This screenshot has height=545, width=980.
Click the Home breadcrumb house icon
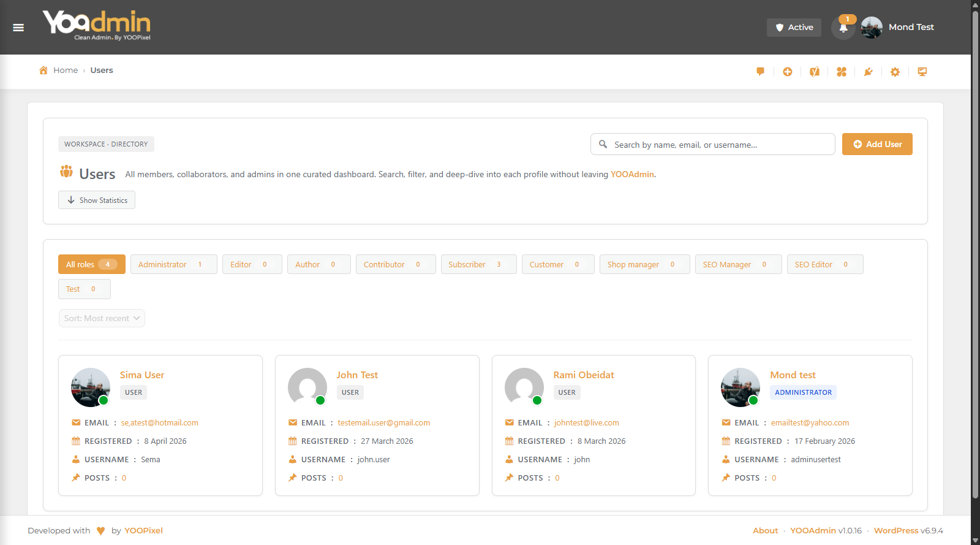[43, 71]
